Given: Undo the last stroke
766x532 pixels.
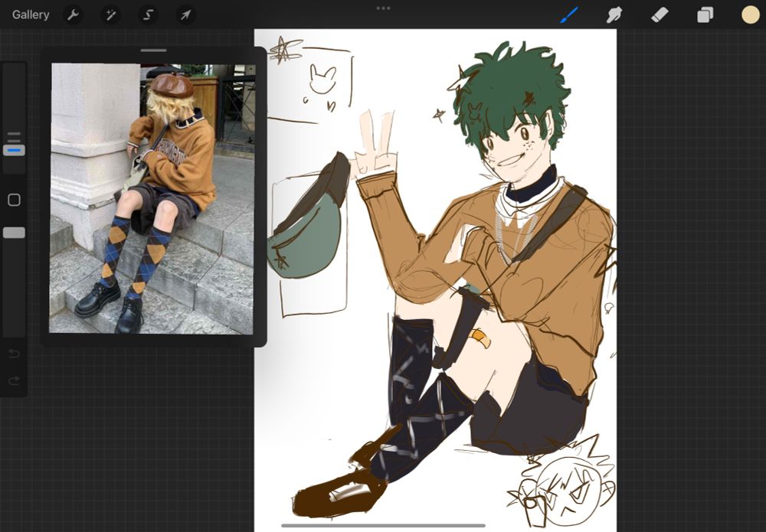Looking at the screenshot, I should coord(14,354).
